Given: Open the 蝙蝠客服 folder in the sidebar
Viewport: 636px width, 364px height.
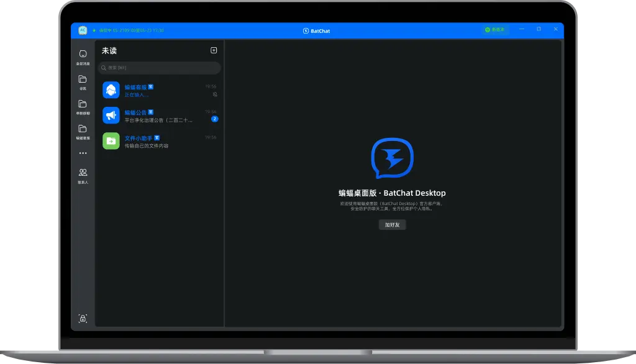Looking at the screenshot, I should click(83, 129).
